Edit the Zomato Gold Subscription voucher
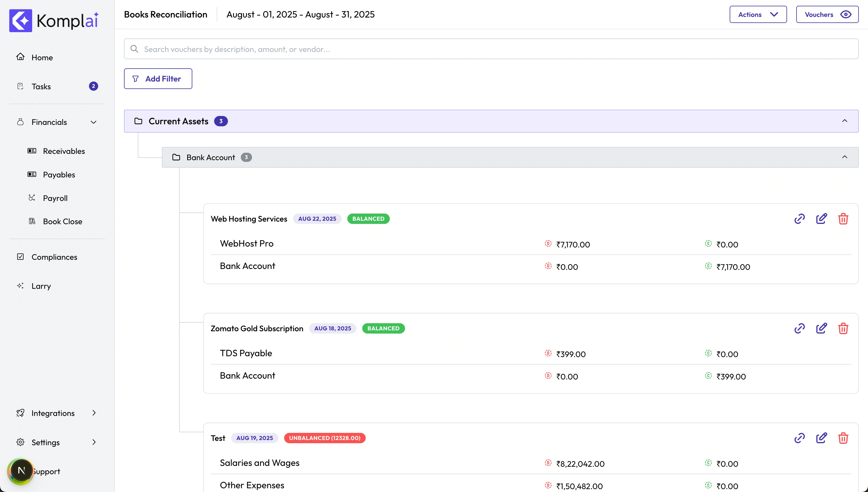The image size is (868, 492). [x=821, y=328]
